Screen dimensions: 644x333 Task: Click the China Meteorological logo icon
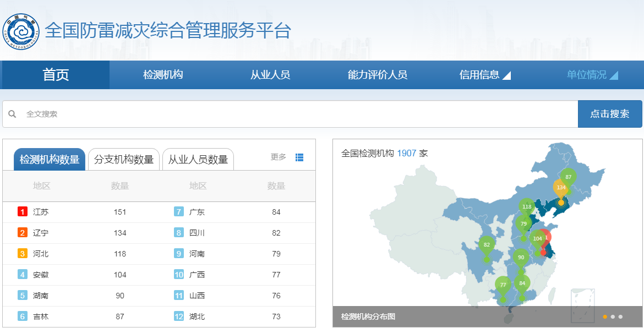tap(21, 31)
